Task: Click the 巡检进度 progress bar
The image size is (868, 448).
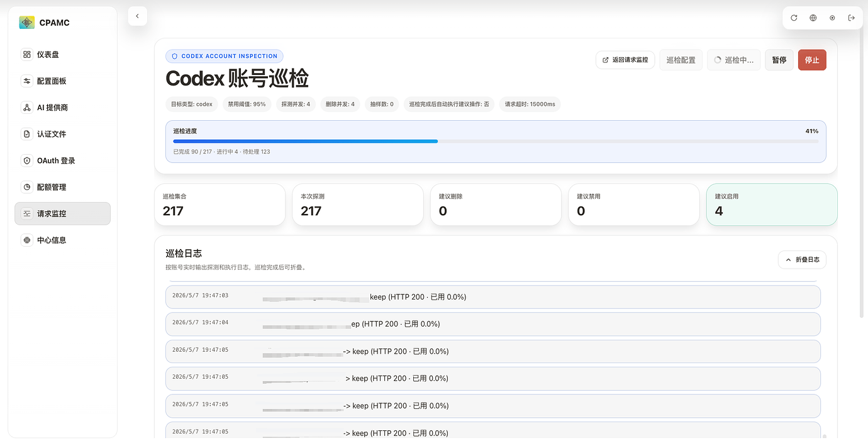Action: [496, 141]
